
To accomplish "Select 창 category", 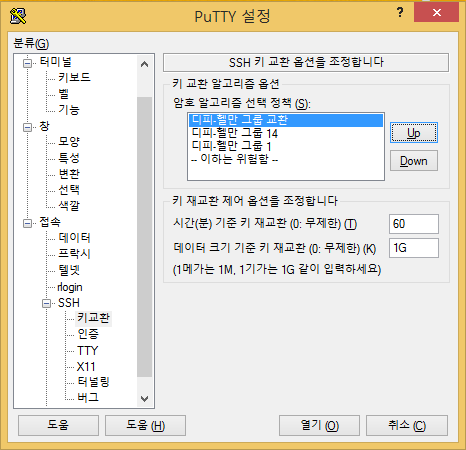I will click(44, 126).
